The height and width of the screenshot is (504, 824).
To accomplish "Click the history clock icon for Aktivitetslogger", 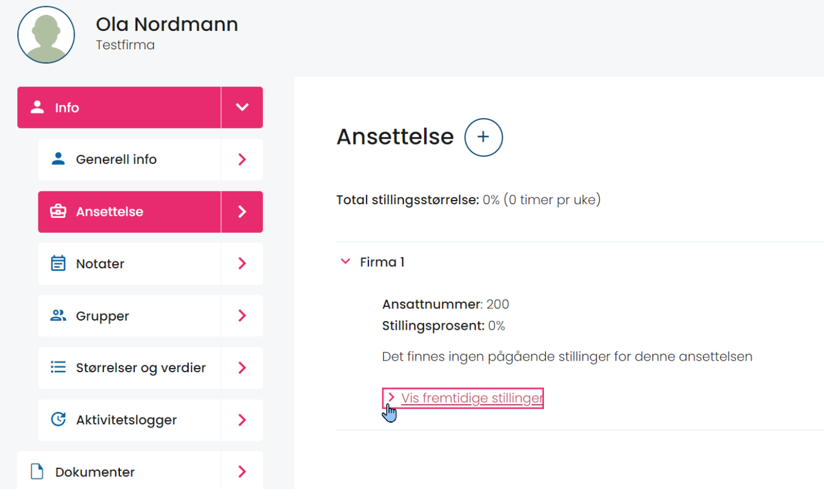I will (58, 419).
